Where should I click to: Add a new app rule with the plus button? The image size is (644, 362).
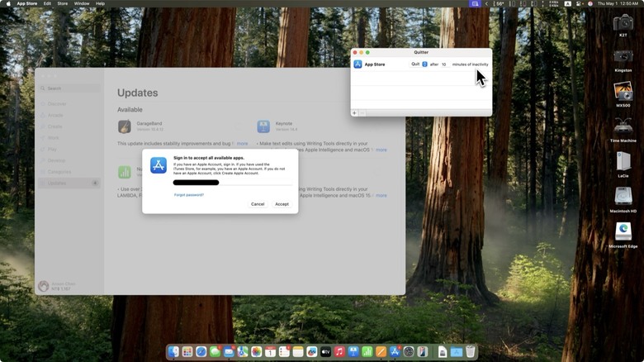click(x=354, y=113)
